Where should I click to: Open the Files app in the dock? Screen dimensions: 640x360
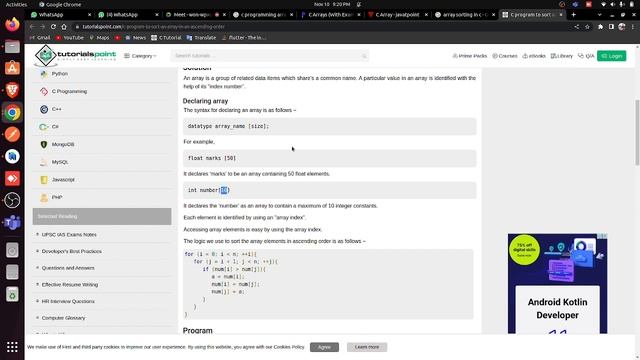(x=12, y=47)
